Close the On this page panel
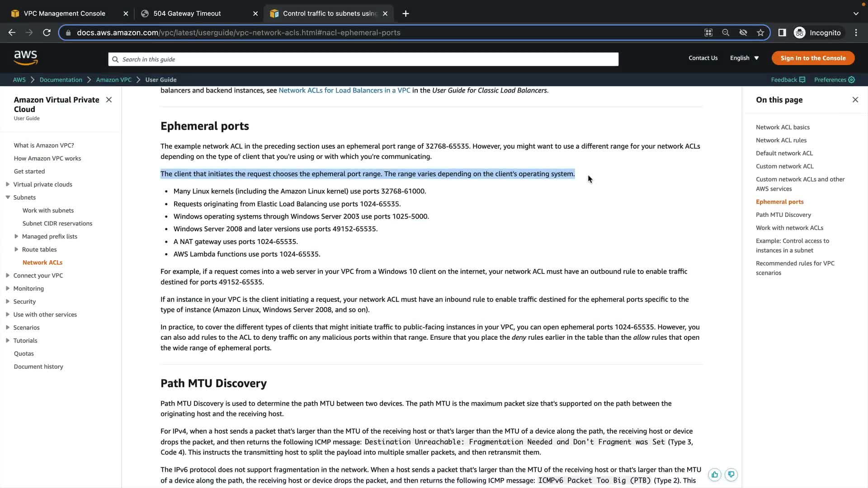Viewport: 868px width, 488px height. [855, 100]
